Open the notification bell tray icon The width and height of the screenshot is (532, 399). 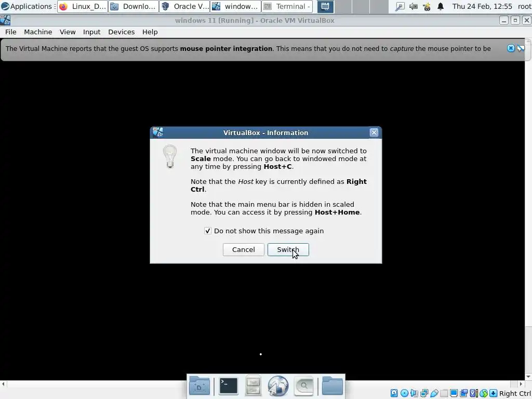[441, 6]
